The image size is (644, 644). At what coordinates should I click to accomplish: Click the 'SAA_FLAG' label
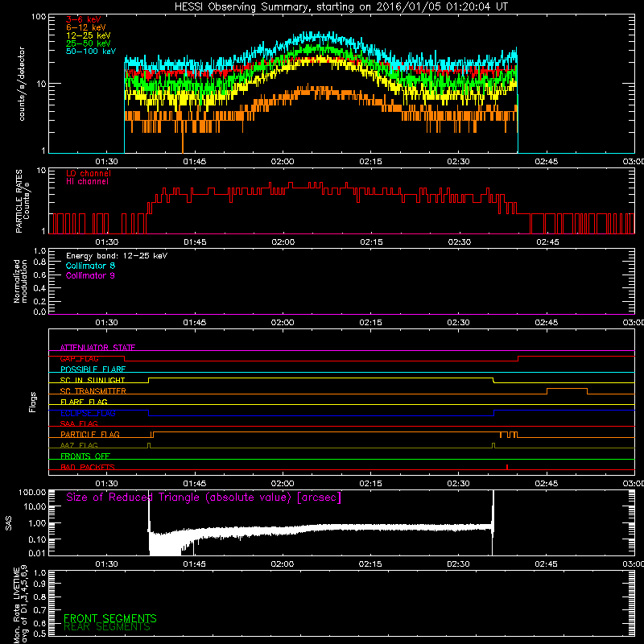(79, 423)
